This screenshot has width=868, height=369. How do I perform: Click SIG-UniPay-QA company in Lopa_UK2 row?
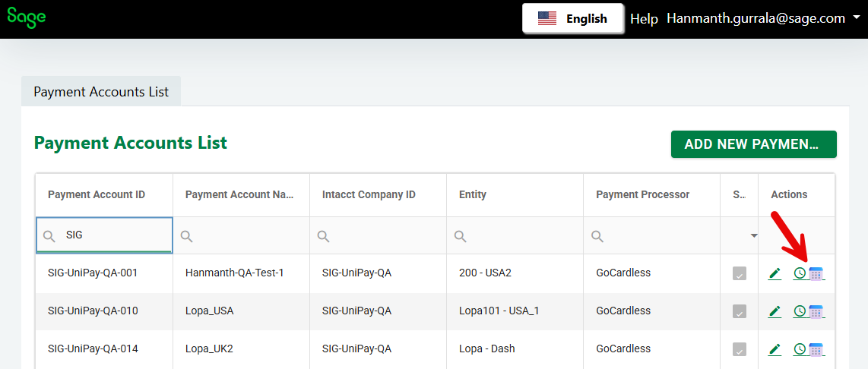[x=356, y=348]
